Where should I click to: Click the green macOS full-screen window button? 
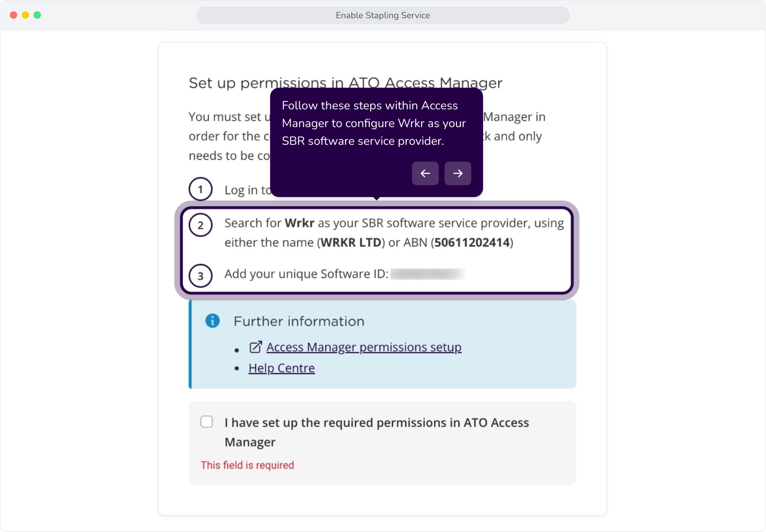pyautogui.click(x=37, y=15)
